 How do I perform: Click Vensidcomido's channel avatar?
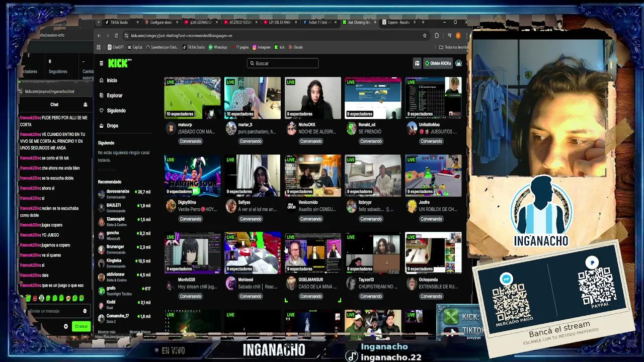click(x=291, y=206)
